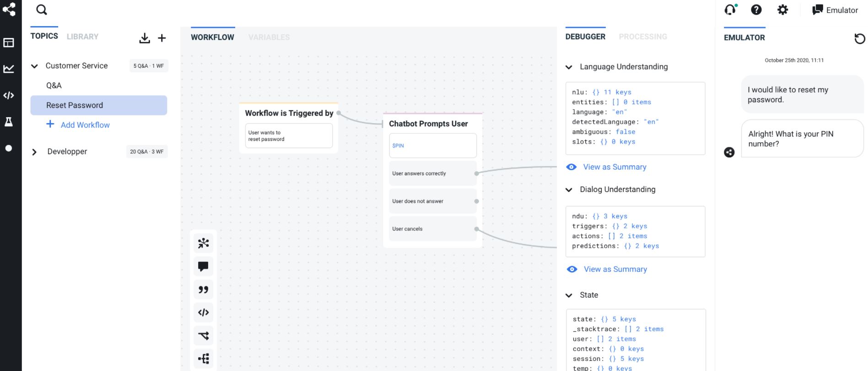The image size is (868, 371).
Task: Click the import topics download icon
Action: click(145, 38)
